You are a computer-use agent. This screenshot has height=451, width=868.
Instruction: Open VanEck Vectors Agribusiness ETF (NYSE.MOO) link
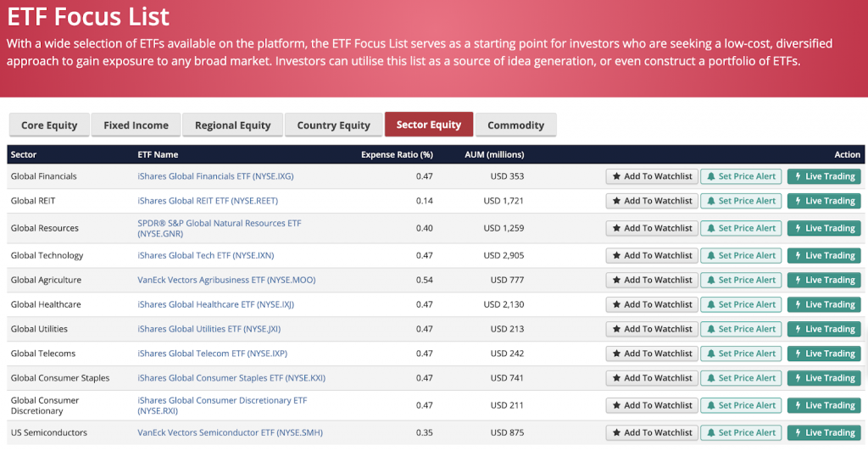point(226,280)
